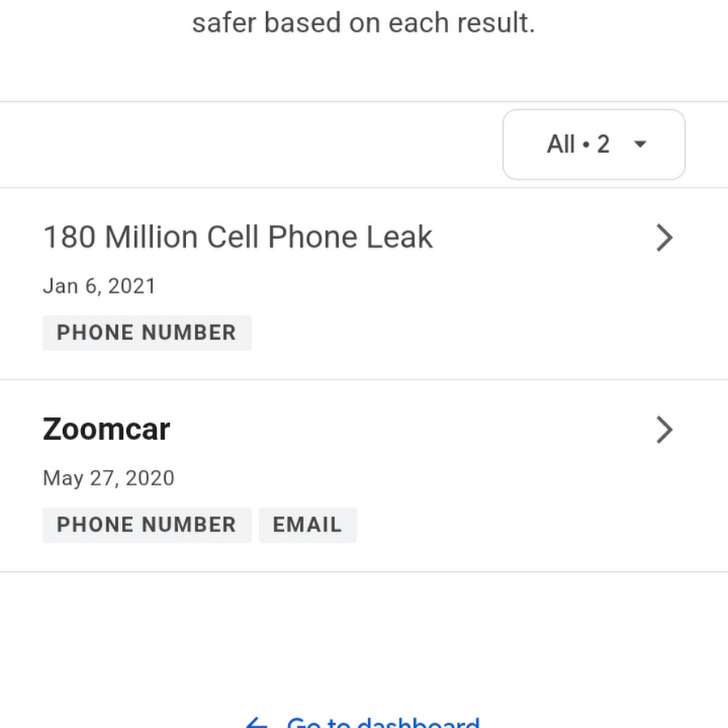Click the word "Leak" in first result
Viewport: 728px width, 728px height.
(400, 238)
